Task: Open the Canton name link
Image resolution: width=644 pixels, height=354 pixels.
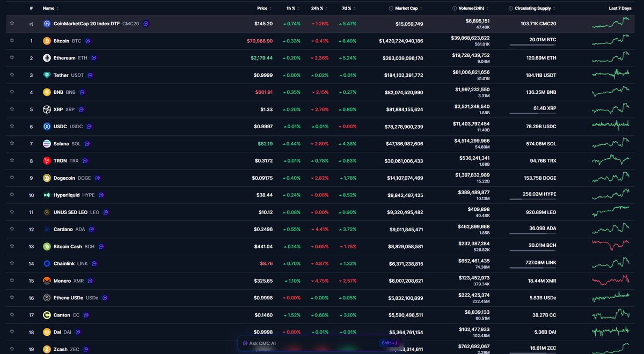Action: (62, 315)
